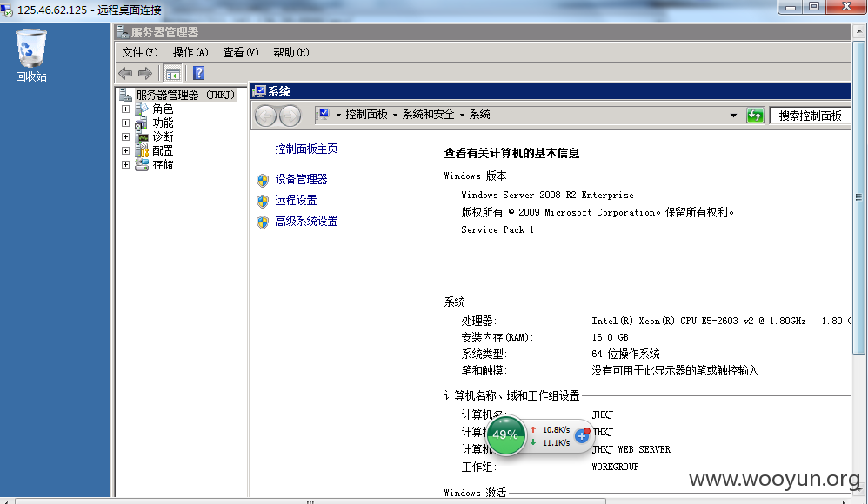Click the shield icon next to 远程设置
The image size is (868, 504).
click(263, 202)
